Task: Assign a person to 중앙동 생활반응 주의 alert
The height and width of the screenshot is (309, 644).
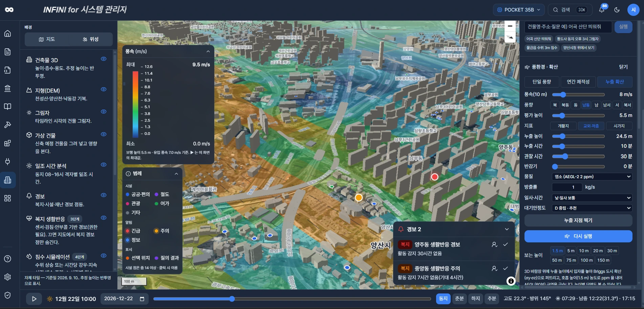Action: click(x=494, y=268)
